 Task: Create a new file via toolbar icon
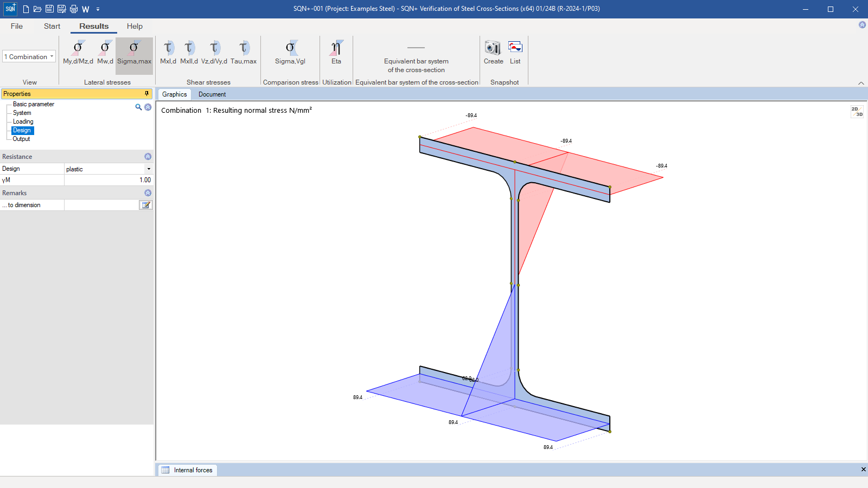pyautogui.click(x=25, y=9)
